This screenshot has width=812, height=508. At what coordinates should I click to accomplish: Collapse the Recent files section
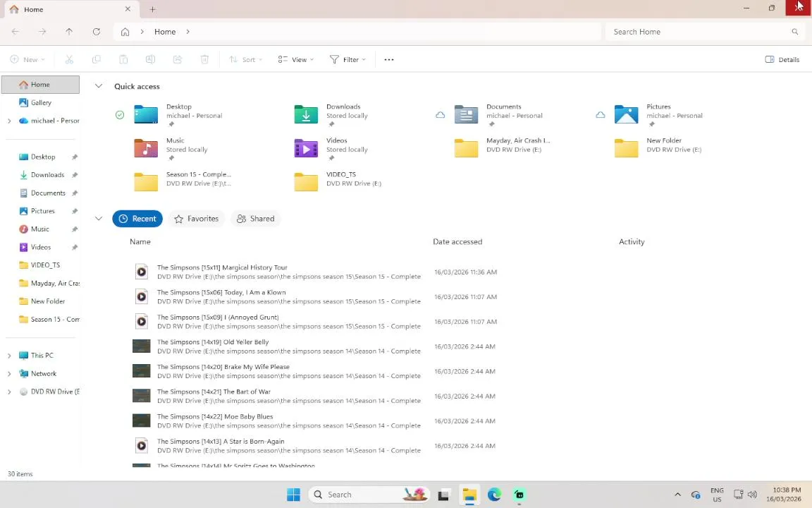[x=99, y=219]
